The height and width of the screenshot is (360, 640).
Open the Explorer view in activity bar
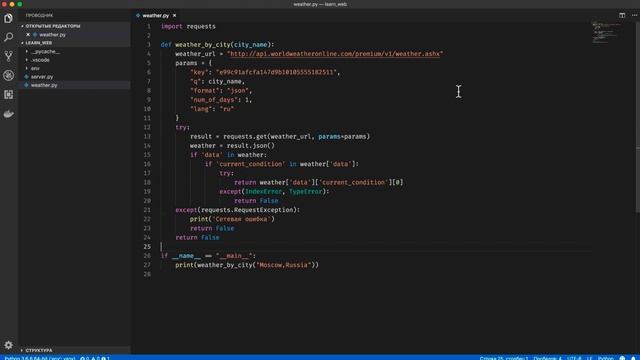(9, 18)
